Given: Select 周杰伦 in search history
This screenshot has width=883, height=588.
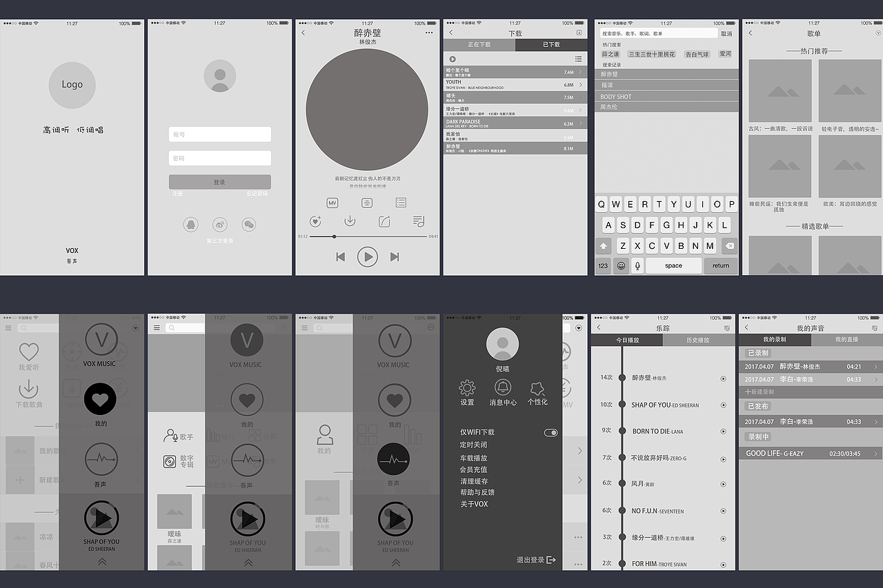Looking at the screenshot, I should [666, 107].
